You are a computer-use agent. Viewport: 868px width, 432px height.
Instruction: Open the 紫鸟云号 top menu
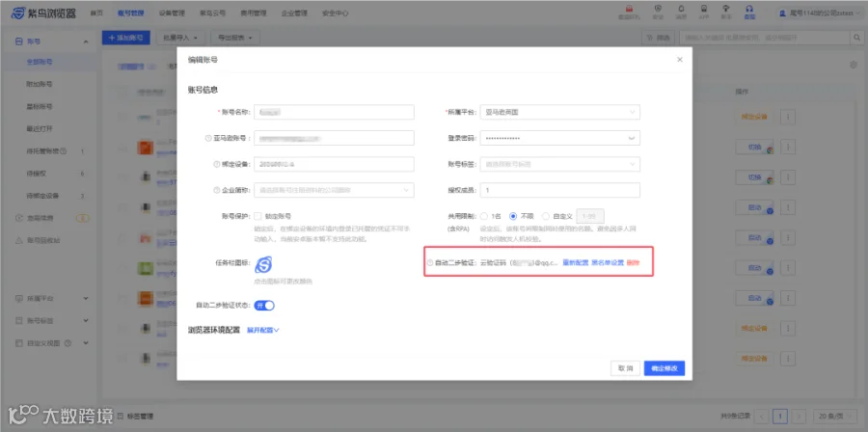click(213, 13)
